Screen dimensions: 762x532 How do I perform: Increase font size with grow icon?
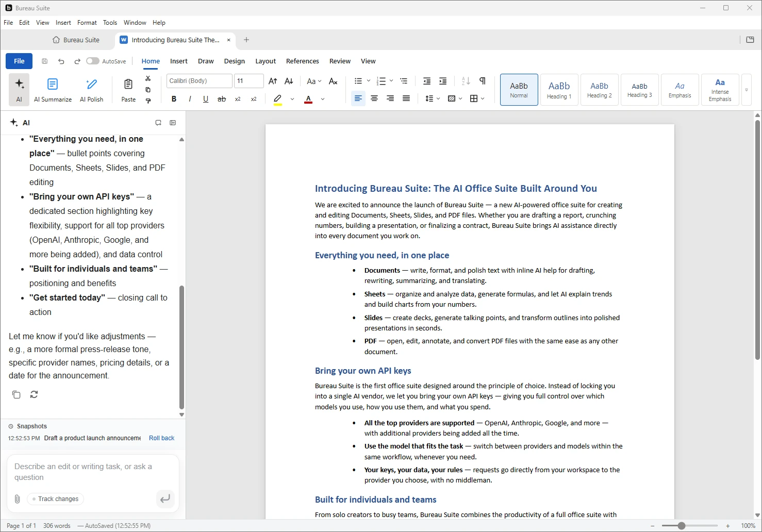(x=273, y=81)
